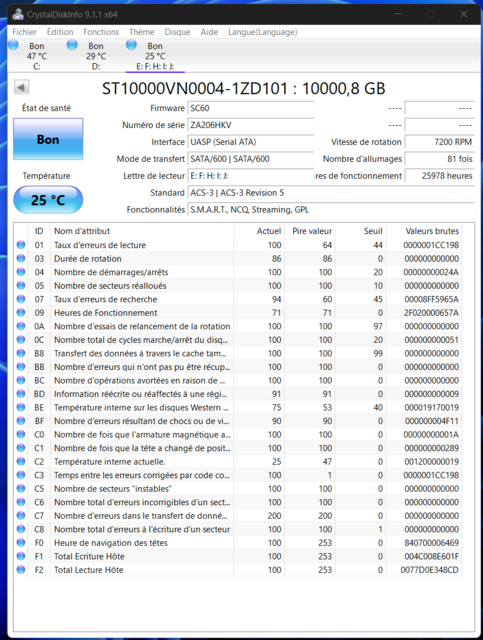Click status dot for attribute 09 Heures de Fonctionnement
The image size is (483, 640).
coord(21,313)
